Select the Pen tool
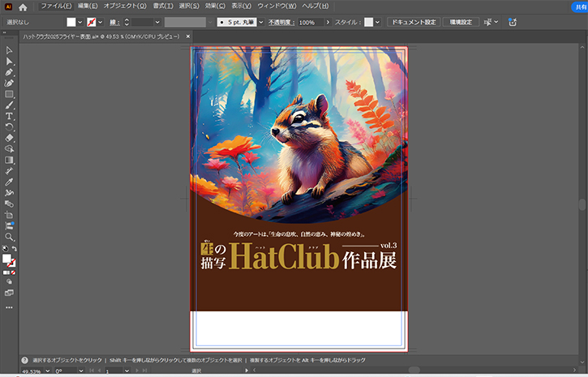This screenshot has height=377, width=588. (x=9, y=72)
